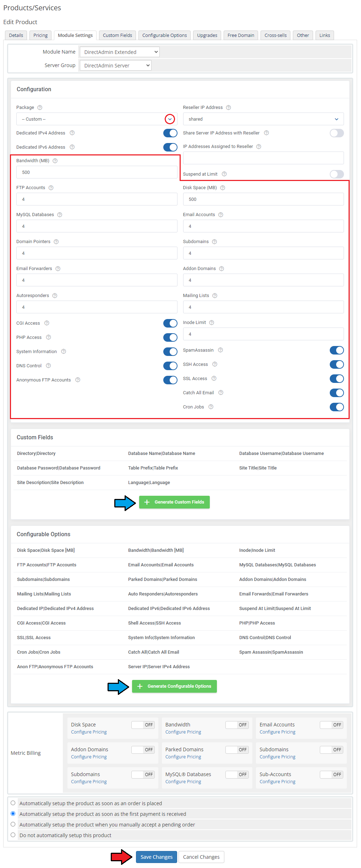Select setup when order is placed radio
The height and width of the screenshot is (868, 361).
pos(13,803)
